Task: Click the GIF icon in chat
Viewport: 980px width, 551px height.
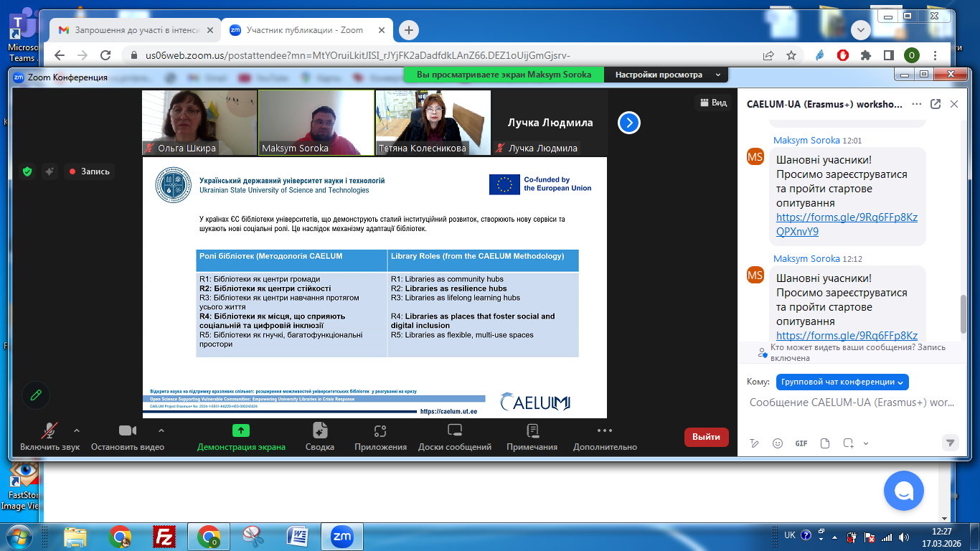Action: pos(801,443)
